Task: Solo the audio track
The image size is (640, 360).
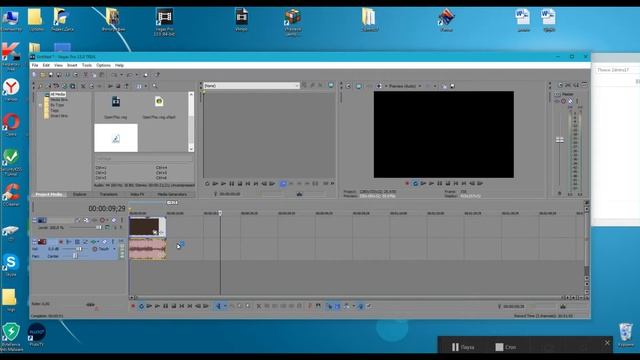Action: pos(113,242)
